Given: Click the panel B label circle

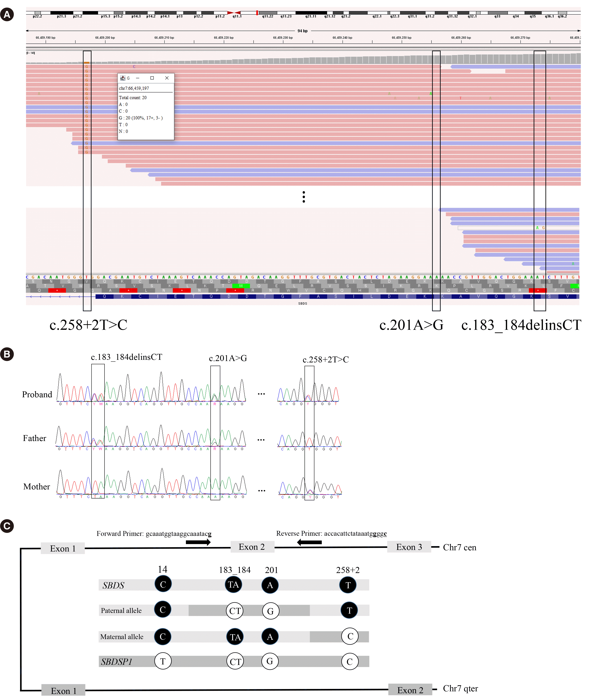Looking at the screenshot, I should click(7, 354).
